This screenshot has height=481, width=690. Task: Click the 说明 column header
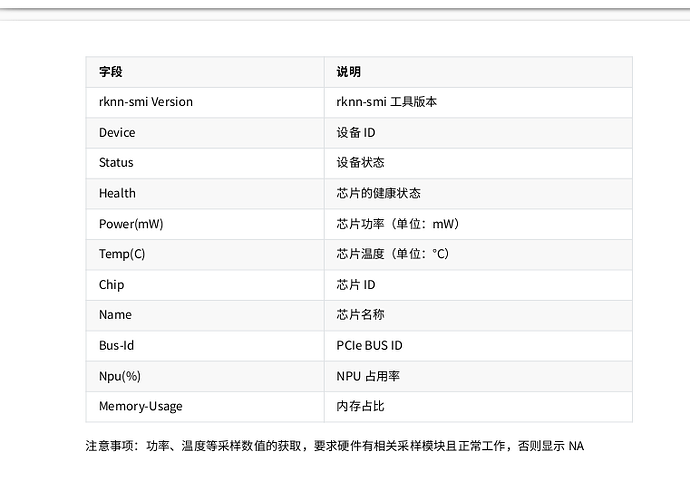tap(478, 72)
